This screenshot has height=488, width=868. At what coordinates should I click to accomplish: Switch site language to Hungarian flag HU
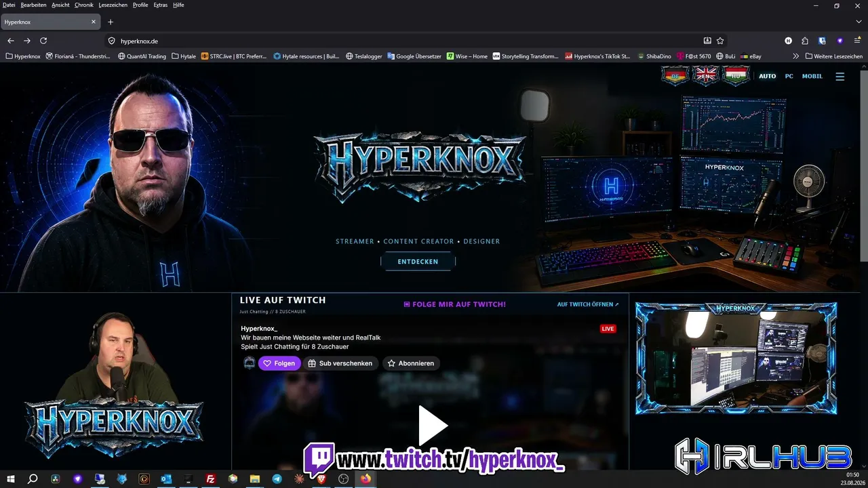coord(735,76)
